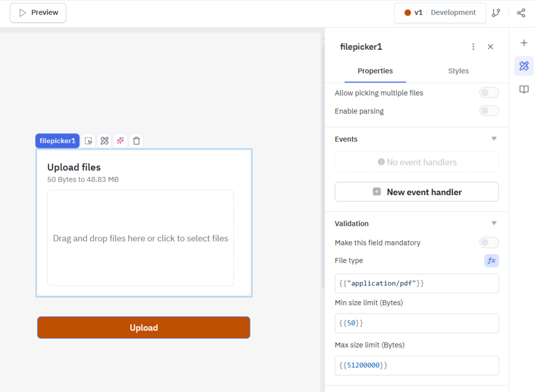Click the AI sparkle icon above the filepicker

tap(120, 140)
